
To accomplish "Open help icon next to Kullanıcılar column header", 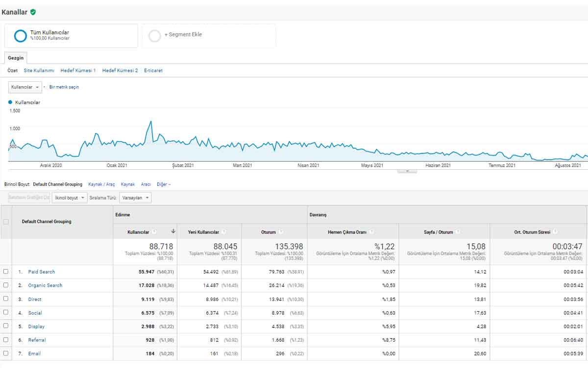I will 154,232.
